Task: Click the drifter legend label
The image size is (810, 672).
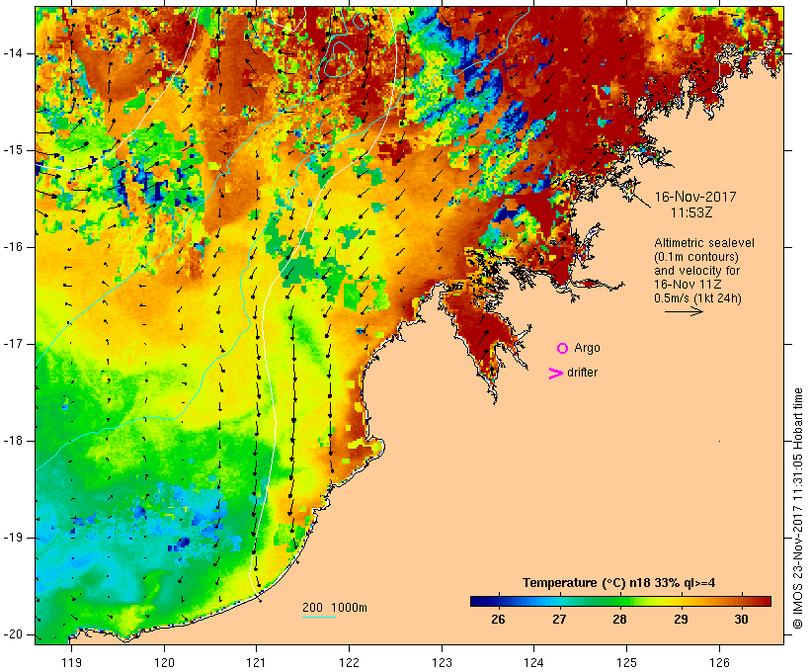Action: click(x=582, y=373)
